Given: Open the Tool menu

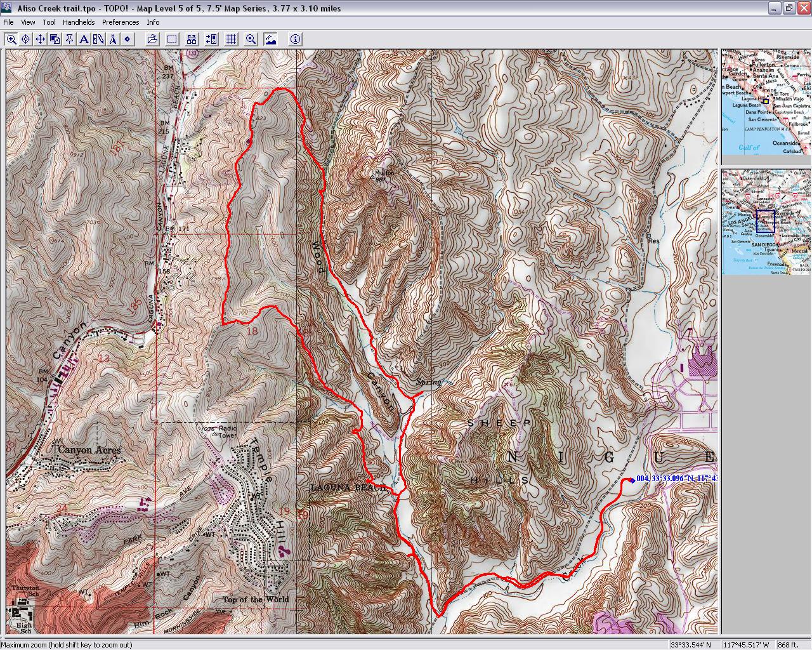Looking at the screenshot, I should [49, 22].
